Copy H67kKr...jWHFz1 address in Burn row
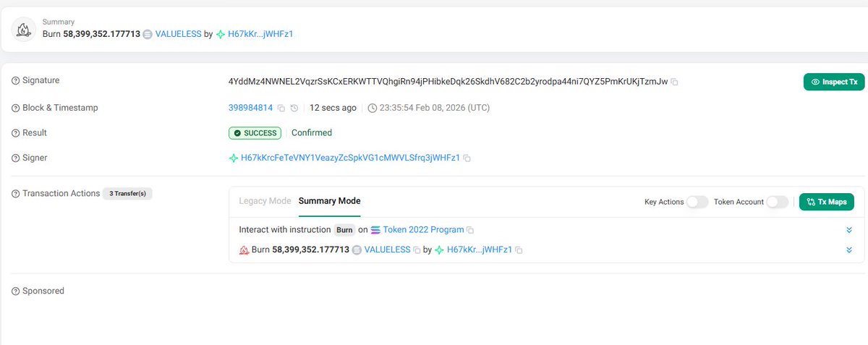This screenshot has height=345, width=868. point(519,250)
